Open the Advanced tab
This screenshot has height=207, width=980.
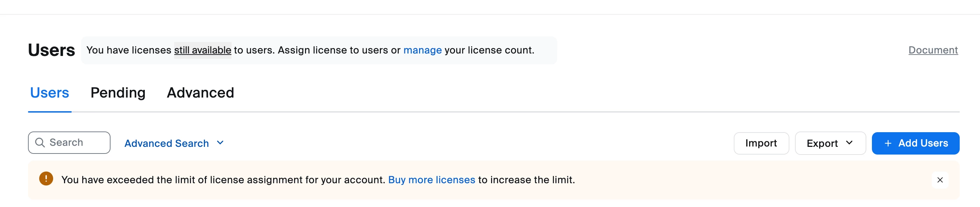pyautogui.click(x=200, y=93)
